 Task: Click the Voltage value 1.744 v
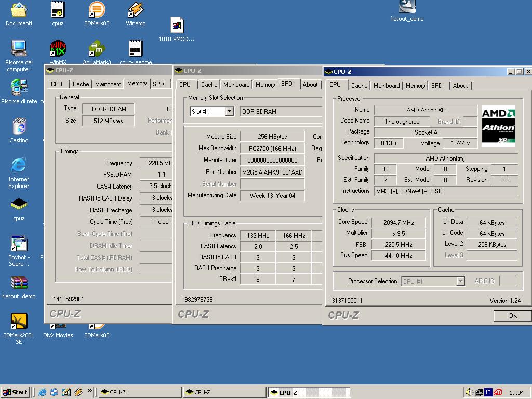(460, 143)
